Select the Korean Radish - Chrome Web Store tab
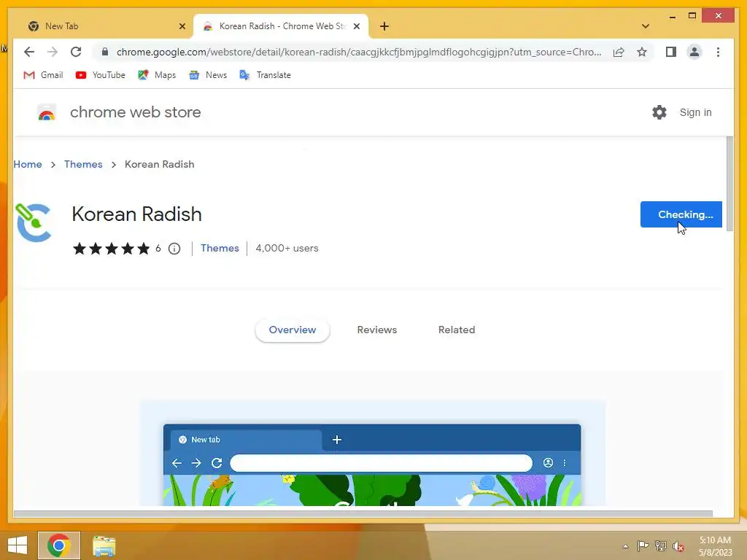 (281, 26)
